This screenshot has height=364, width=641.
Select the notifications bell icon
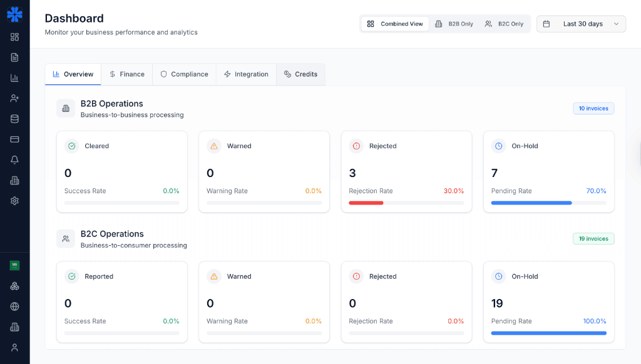coord(14,159)
